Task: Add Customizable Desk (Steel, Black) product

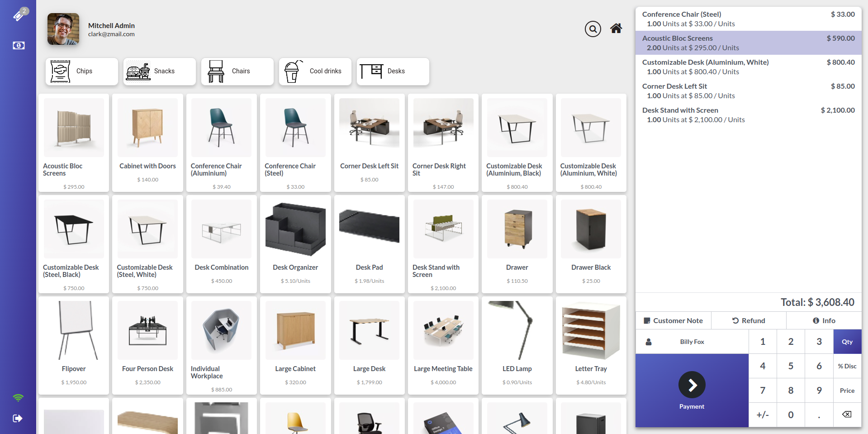Action: [74, 244]
